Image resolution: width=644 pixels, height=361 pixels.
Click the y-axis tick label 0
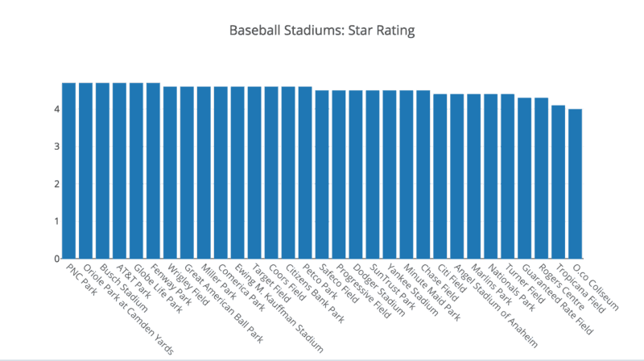pos(56,259)
